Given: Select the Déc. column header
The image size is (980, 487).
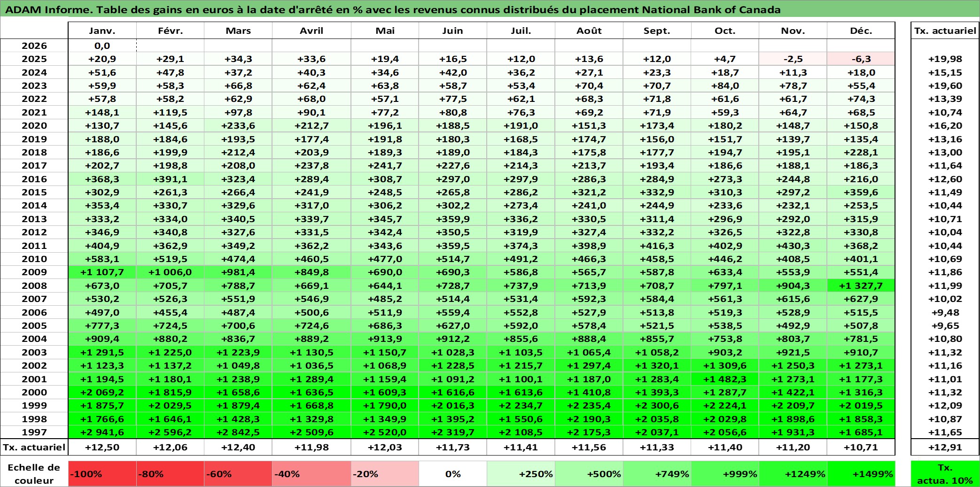Looking at the screenshot, I should (861, 31).
